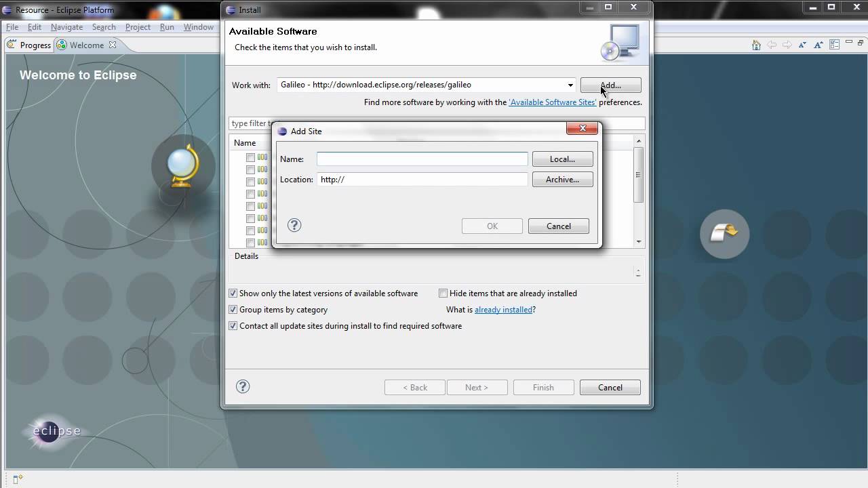The width and height of the screenshot is (868, 488).
Task: Click the software list scrollbar down arrow
Action: [639, 242]
